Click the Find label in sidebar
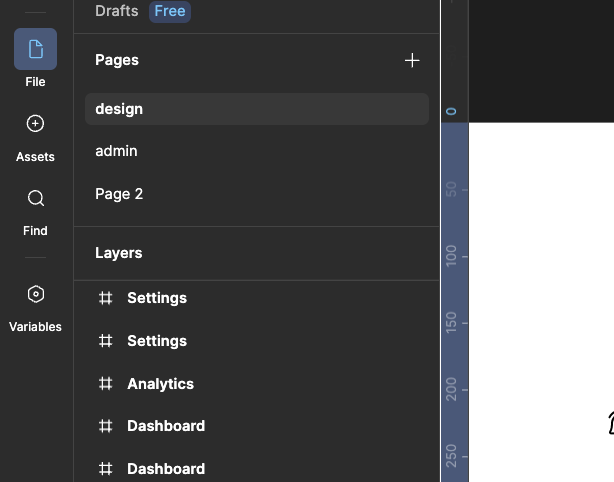The image size is (614, 482). [x=35, y=231]
